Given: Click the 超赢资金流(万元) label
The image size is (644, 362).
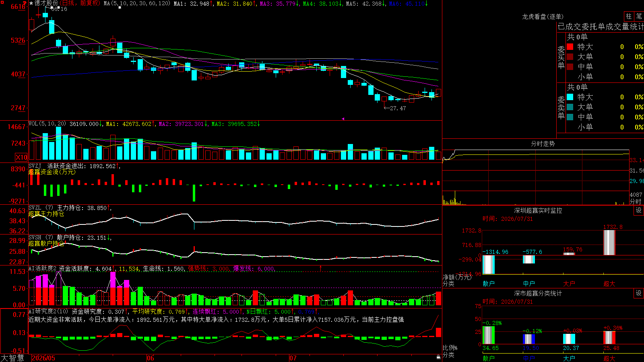Looking at the screenshot, I should click(52, 172).
